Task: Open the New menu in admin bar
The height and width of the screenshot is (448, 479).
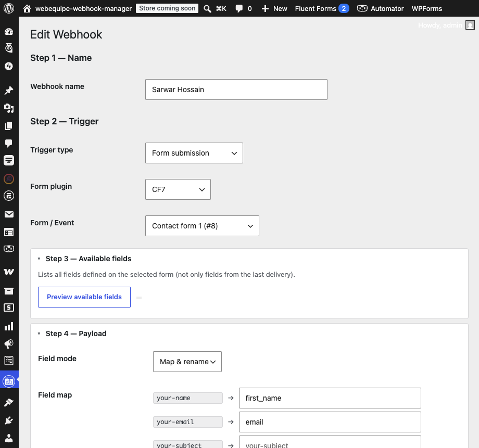Action: [x=274, y=8]
